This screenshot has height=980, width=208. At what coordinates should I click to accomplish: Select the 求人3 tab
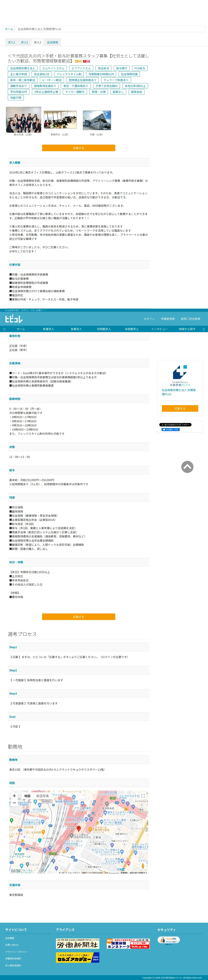(37, 43)
